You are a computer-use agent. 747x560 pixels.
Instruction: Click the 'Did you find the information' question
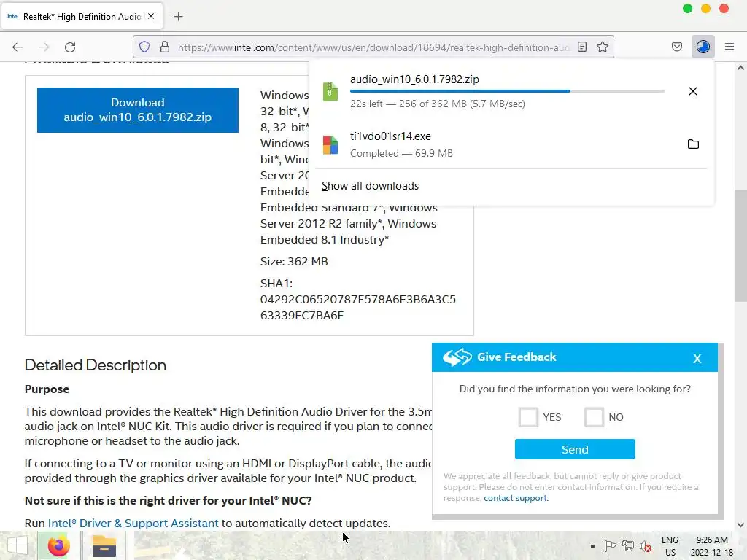click(x=575, y=389)
